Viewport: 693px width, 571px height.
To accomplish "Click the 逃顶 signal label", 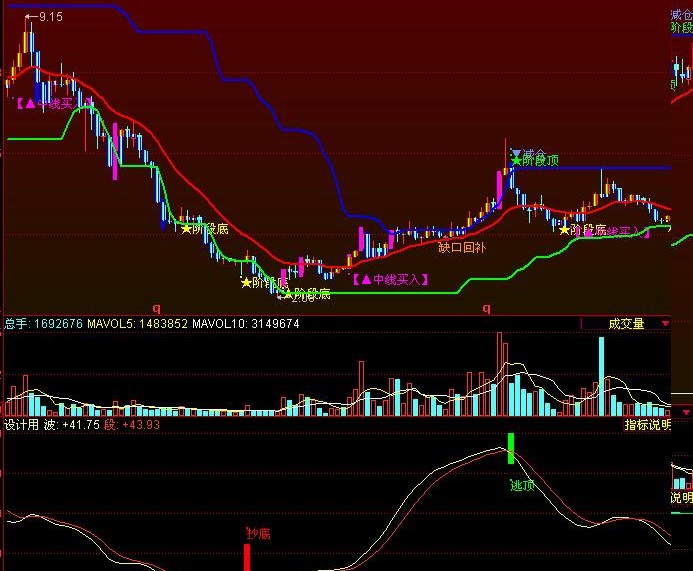I will pyautogui.click(x=522, y=485).
